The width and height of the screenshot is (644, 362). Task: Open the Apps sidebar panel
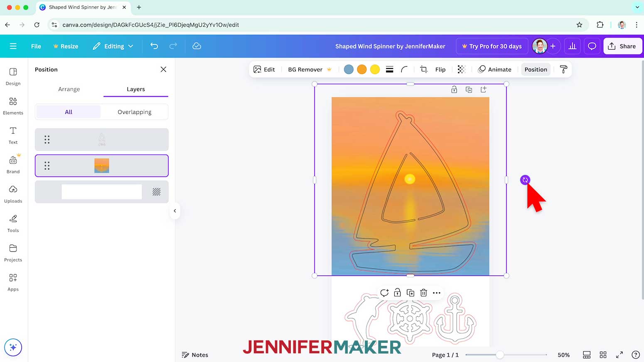click(x=13, y=282)
